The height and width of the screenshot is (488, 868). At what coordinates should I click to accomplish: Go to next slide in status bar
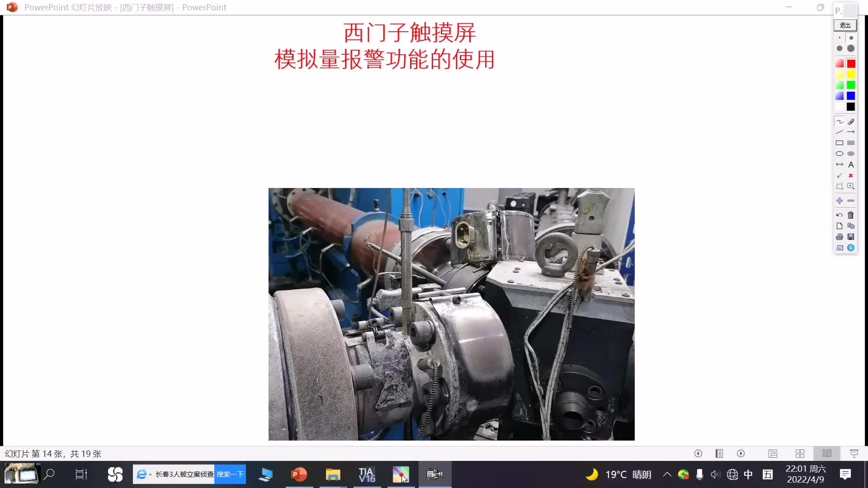point(741,453)
